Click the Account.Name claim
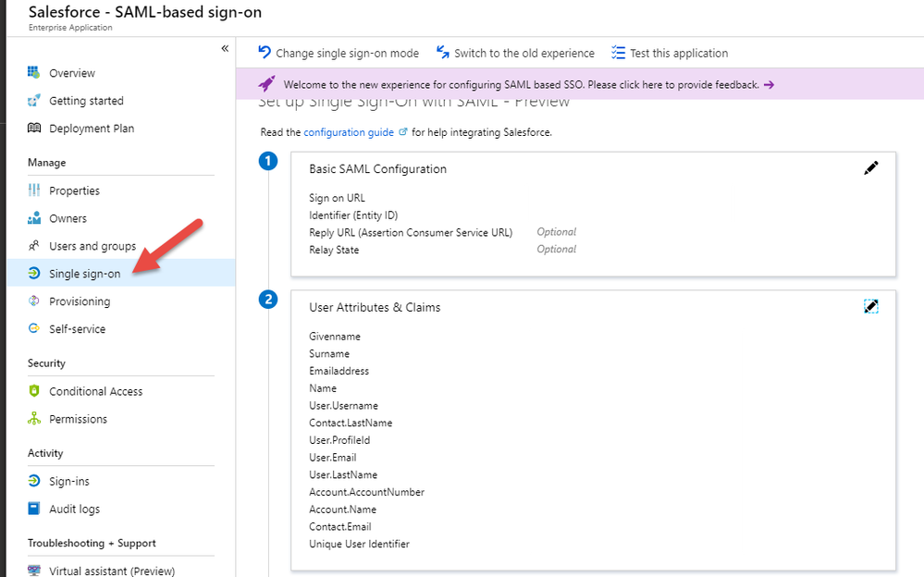This screenshot has height=577, width=924. [x=342, y=509]
